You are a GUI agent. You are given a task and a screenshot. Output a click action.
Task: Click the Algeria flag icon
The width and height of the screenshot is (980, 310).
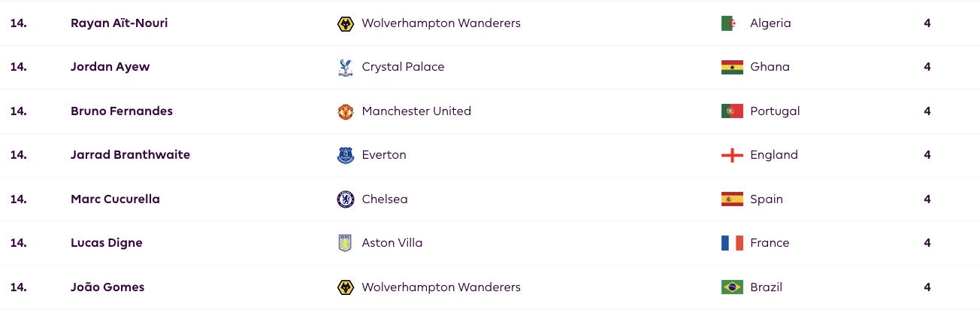(x=732, y=23)
